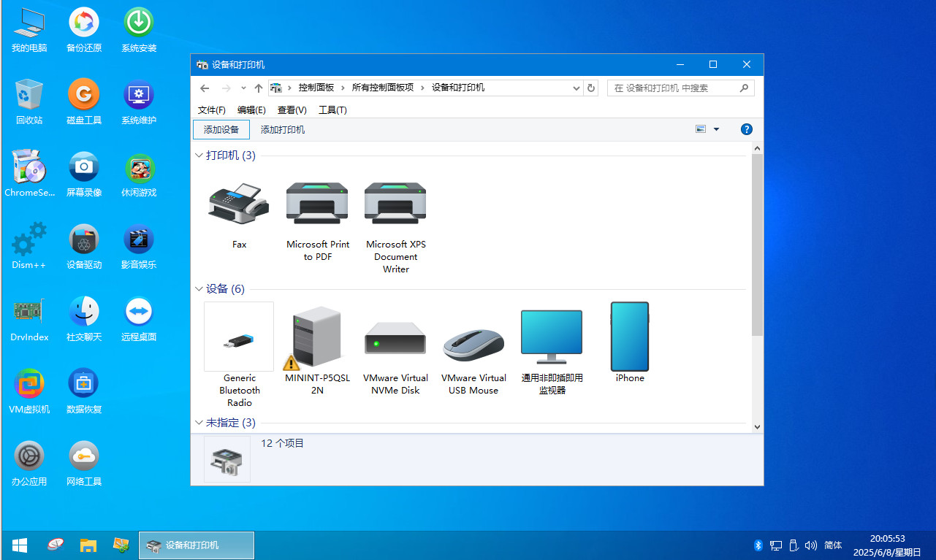Open 磁盘工具 desktop icon

84,102
